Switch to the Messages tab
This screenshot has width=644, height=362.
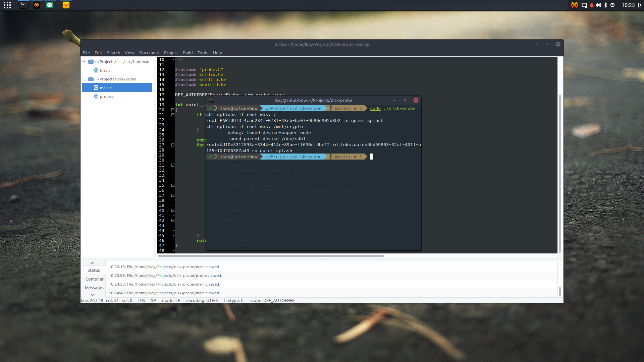(x=94, y=288)
